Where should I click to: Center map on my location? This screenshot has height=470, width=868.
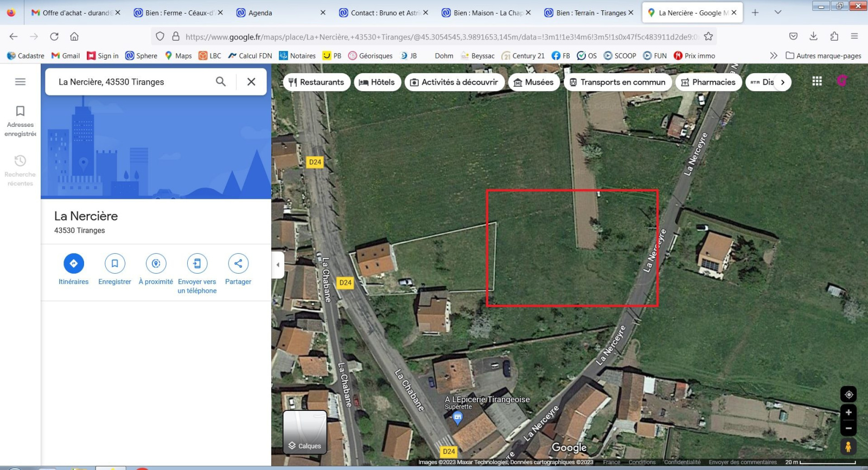point(848,395)
